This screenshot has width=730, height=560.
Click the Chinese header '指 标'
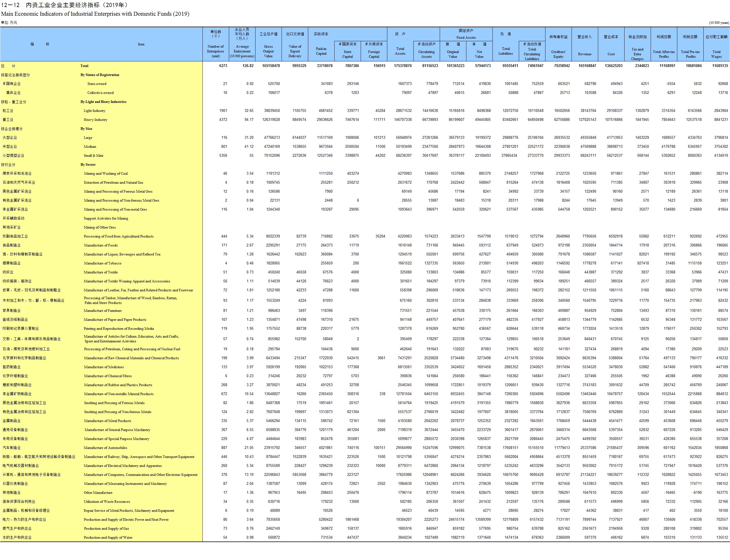[x=40, y=44]
